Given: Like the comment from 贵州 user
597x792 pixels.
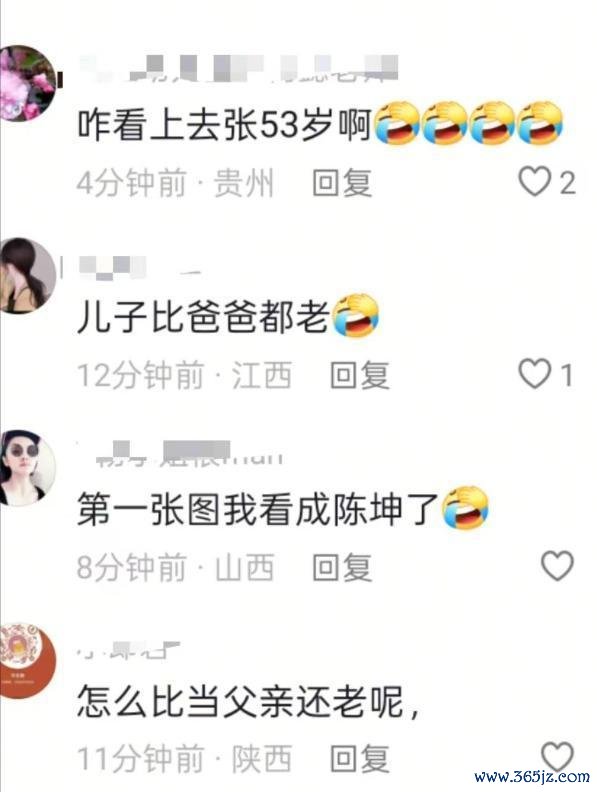Looking at the screenshot, I should pos(534,182).
